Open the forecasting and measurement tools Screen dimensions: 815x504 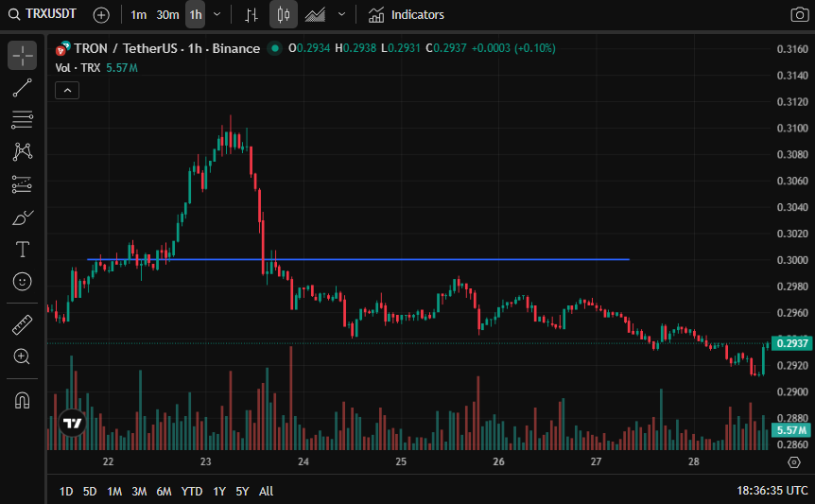click(23, 184)
